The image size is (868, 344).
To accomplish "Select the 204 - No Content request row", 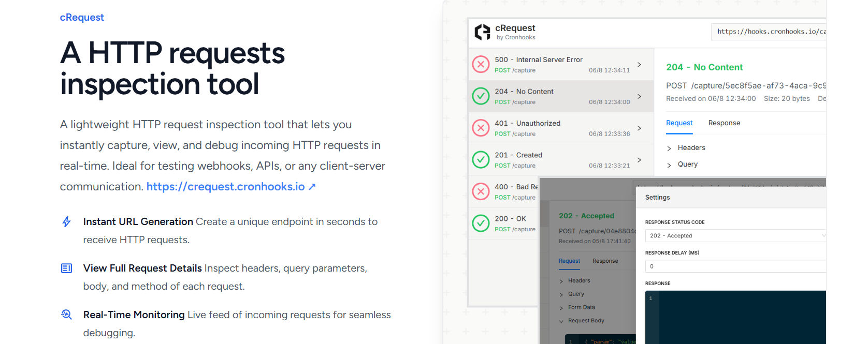I will pos(561,96).
